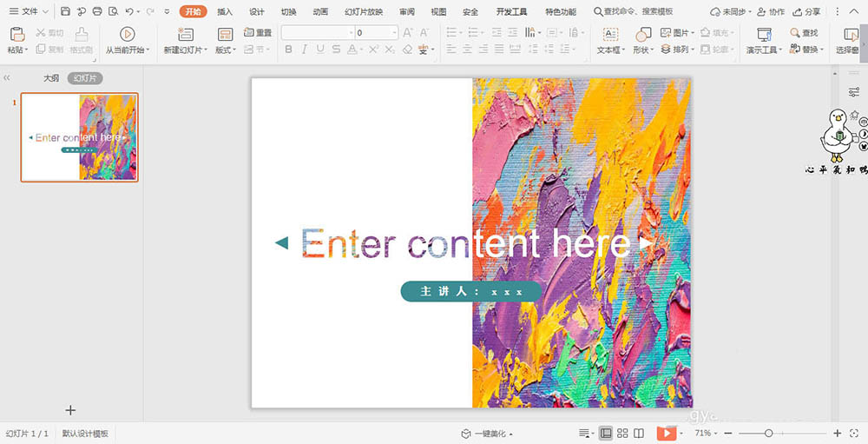Viewport: 868px width, 444px height.
Task: Open the font size dropdown
Action: [394, 33]
